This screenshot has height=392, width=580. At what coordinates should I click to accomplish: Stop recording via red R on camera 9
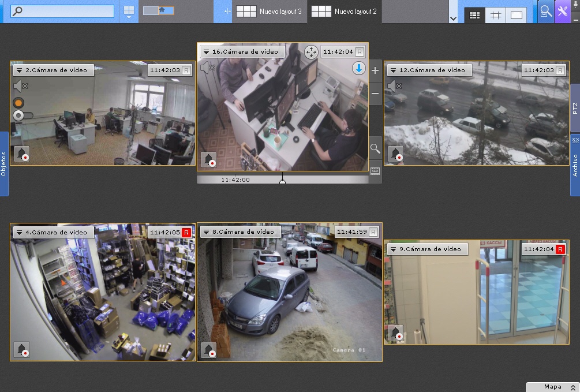point(561,249)
